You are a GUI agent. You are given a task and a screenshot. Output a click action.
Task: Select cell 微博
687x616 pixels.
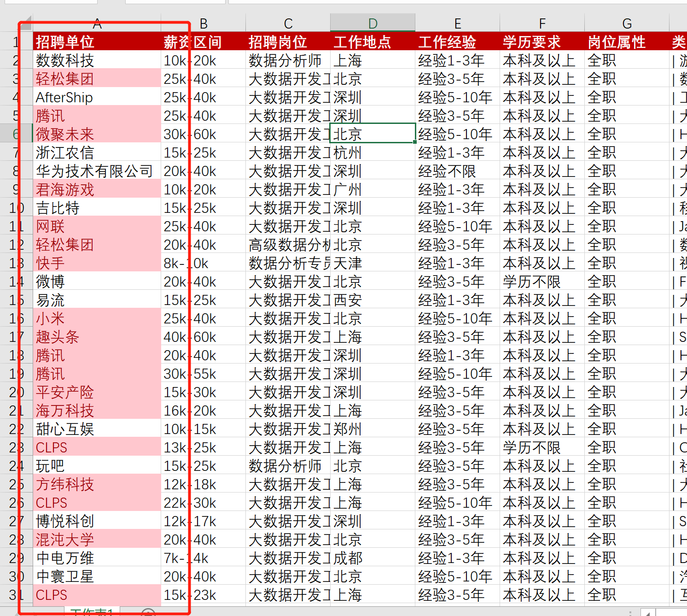tap(97, 282)
